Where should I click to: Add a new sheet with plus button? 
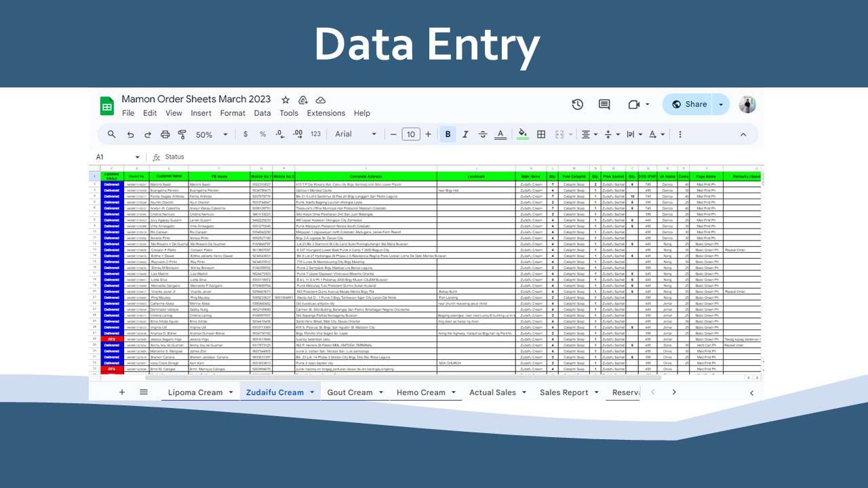122,392
